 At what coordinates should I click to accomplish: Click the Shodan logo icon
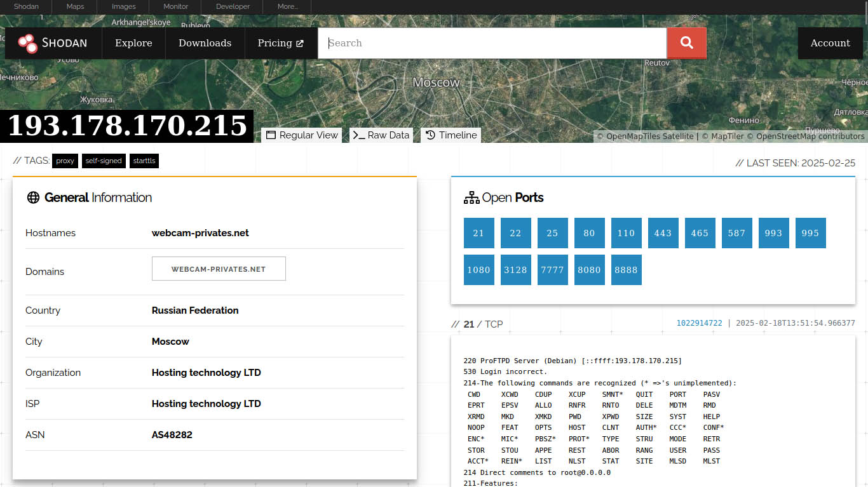[x=28, y=43]
